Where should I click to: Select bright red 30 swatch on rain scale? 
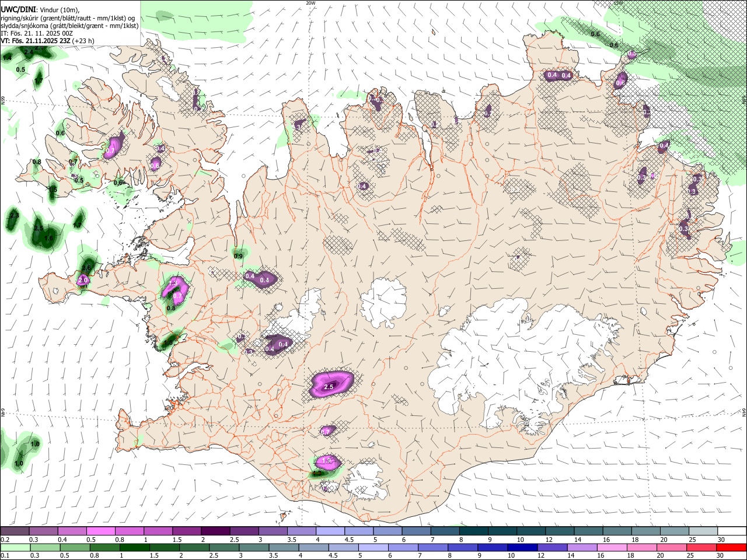[731, 547]
